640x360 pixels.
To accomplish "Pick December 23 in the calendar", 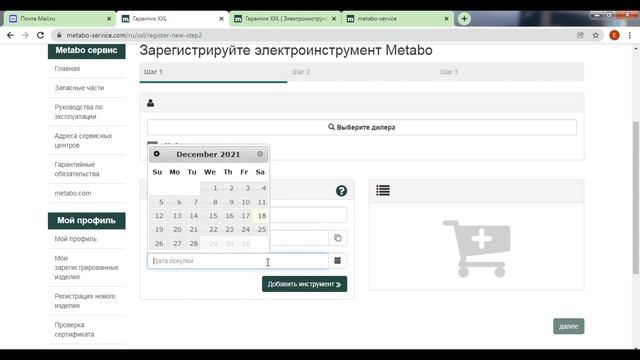I will coord(228,229).
